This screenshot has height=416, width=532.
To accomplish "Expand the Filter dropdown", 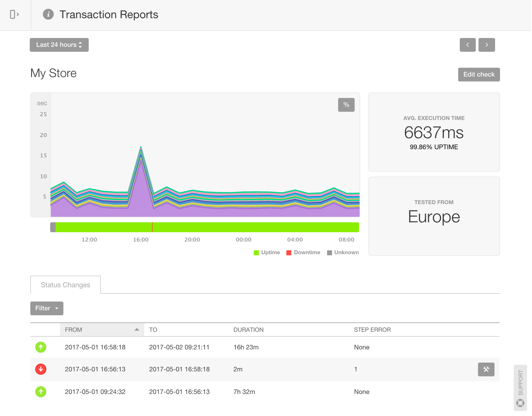I will click(x=47, y=309).
